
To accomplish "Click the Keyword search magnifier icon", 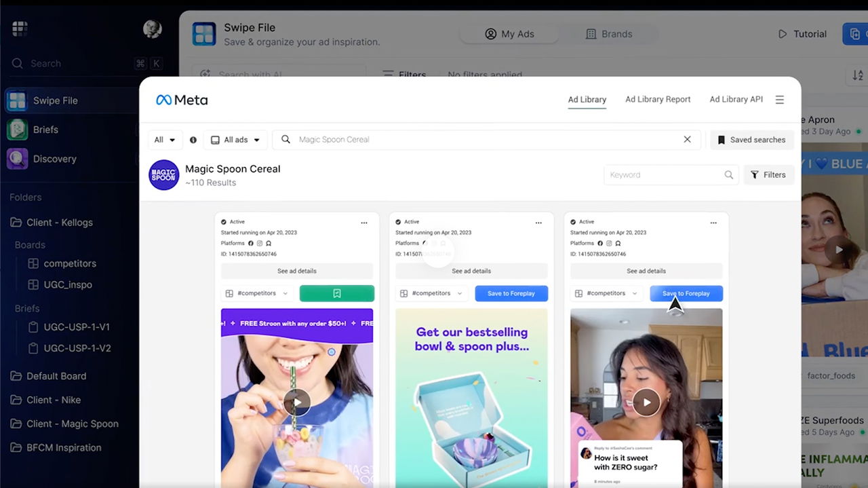I will [729, 174].
